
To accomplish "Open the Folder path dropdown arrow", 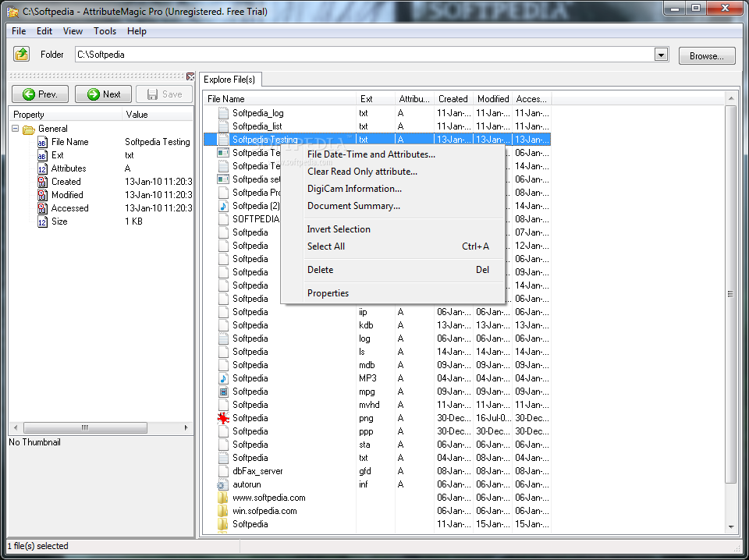I will [x=661, y=55].
